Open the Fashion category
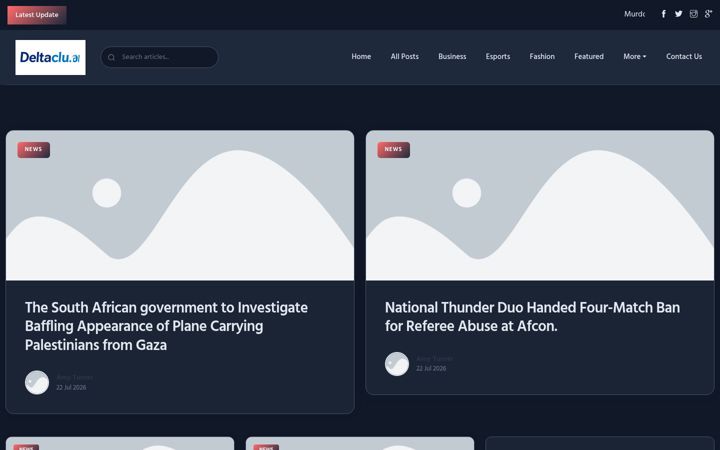720x450 pixels. click(x=542, y=56)
